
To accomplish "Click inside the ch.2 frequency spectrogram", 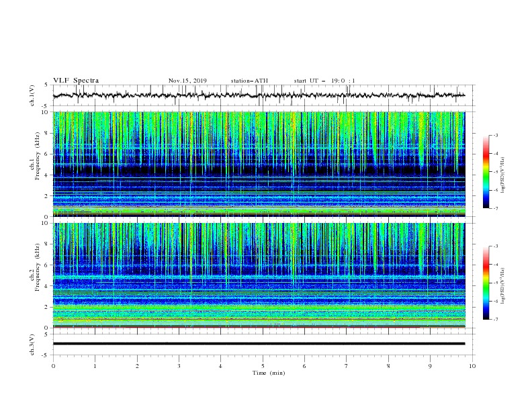I will tap(259, 275).
